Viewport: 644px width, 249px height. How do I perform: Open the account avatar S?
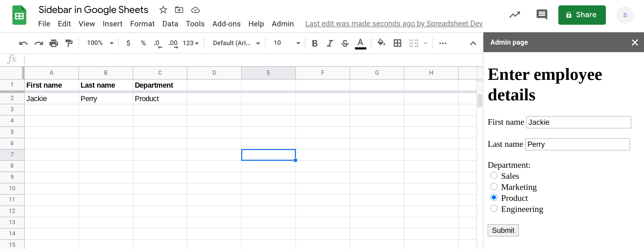tap(625, 15)
